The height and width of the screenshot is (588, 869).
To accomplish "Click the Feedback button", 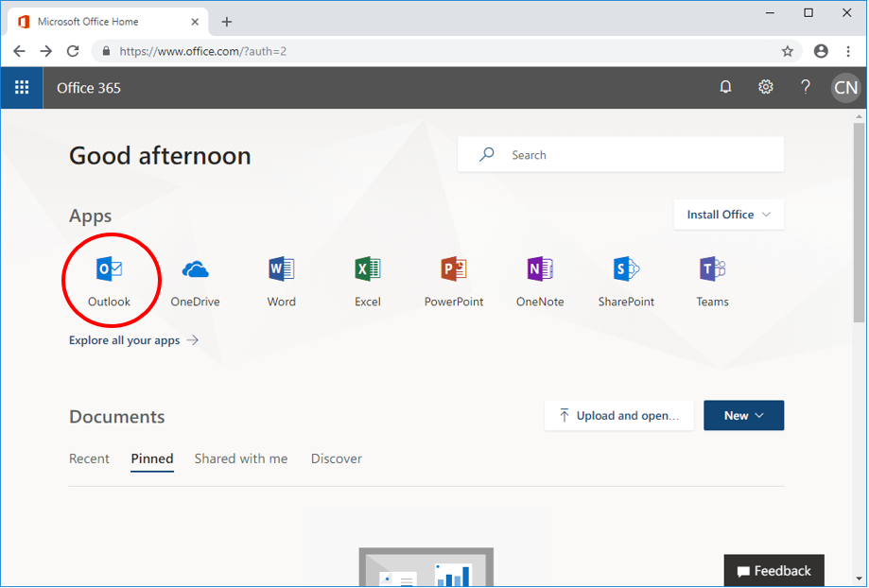I will [774, 571].
